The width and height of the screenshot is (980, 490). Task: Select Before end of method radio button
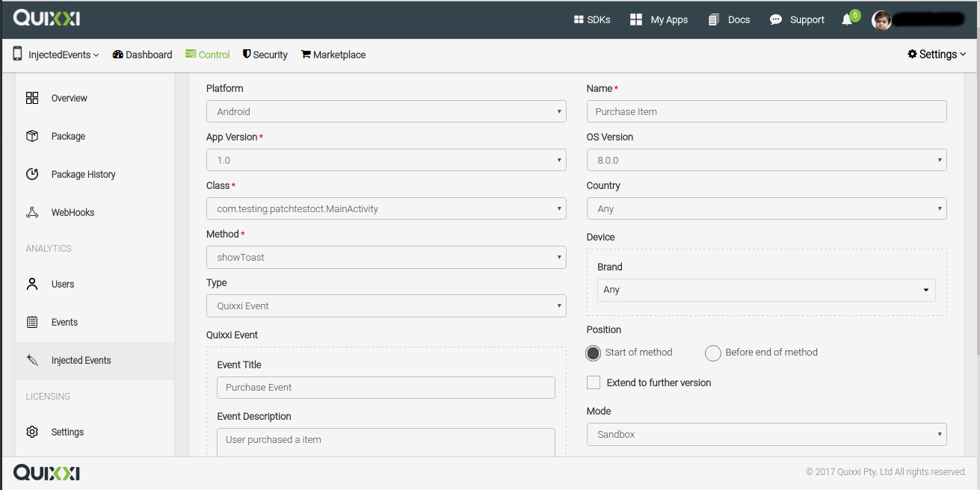pyautogui.click(x=713, y=353)
